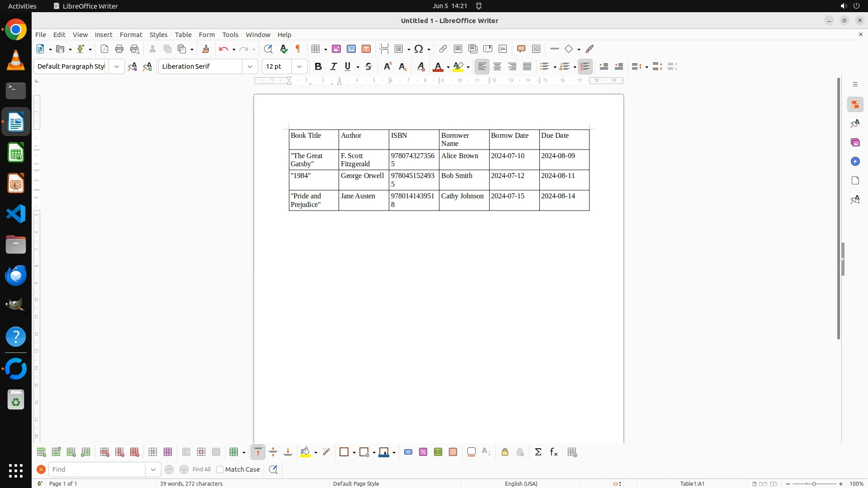The height and width of the screenshot is (488, 868).
Task: Open the highlighting color yellow swatch
Action: [x=458, y=66]
